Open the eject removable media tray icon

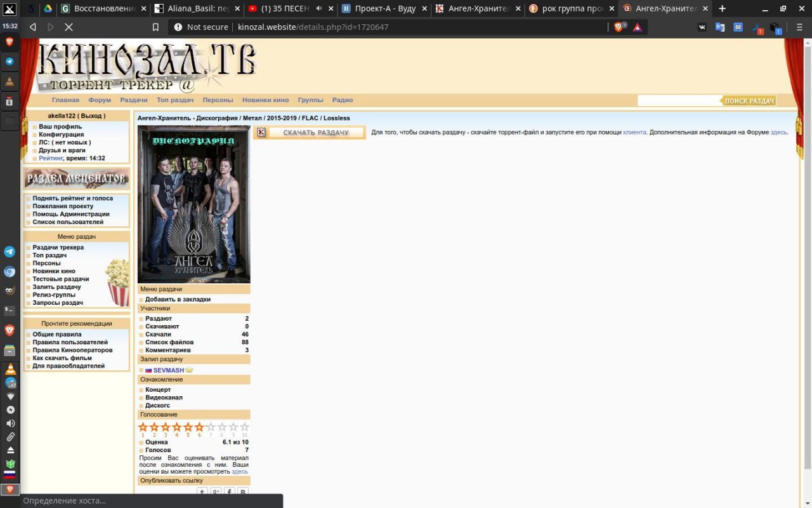[x=10, y=450]
